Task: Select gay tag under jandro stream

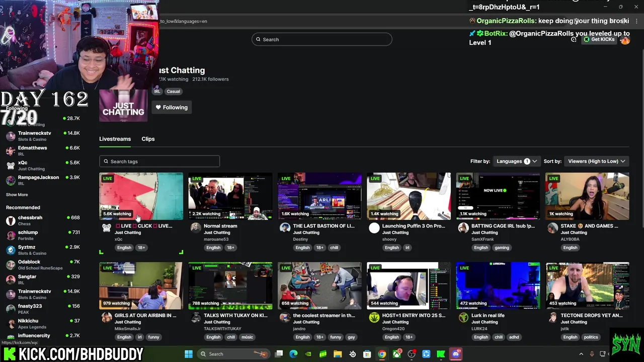Action: click(351, 337)
